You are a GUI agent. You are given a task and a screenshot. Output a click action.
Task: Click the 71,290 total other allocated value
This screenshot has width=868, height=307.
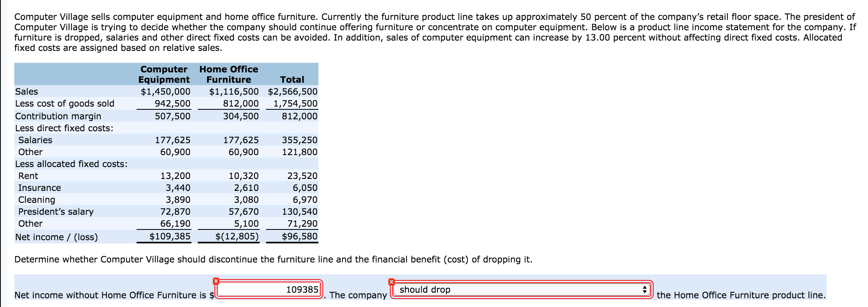pyautogui.click(x=302, y=223)
